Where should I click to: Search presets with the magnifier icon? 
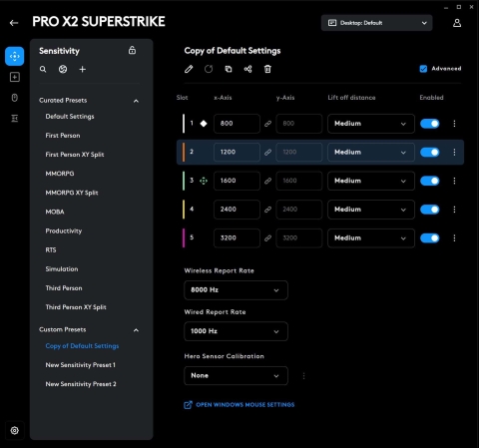(x=43, y=69)
